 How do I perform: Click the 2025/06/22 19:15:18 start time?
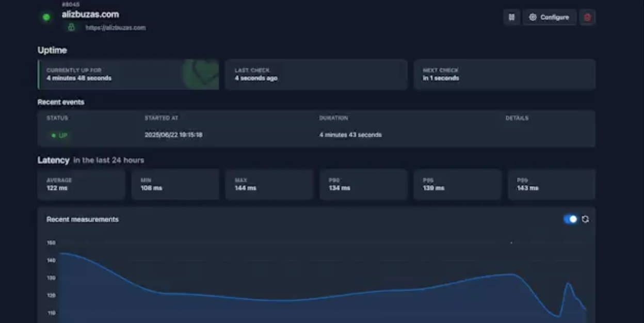tap(173, 135)
